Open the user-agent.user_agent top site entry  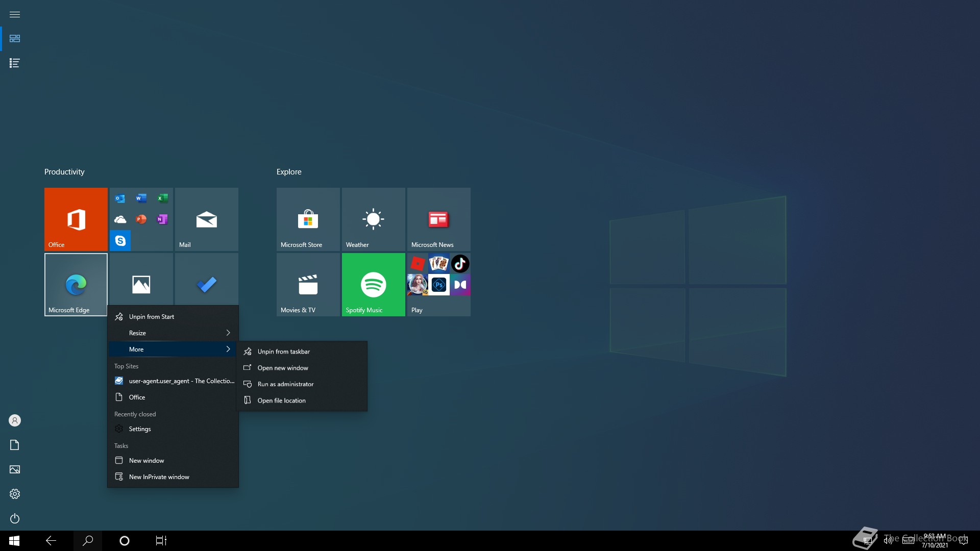(x=173, y=381)
